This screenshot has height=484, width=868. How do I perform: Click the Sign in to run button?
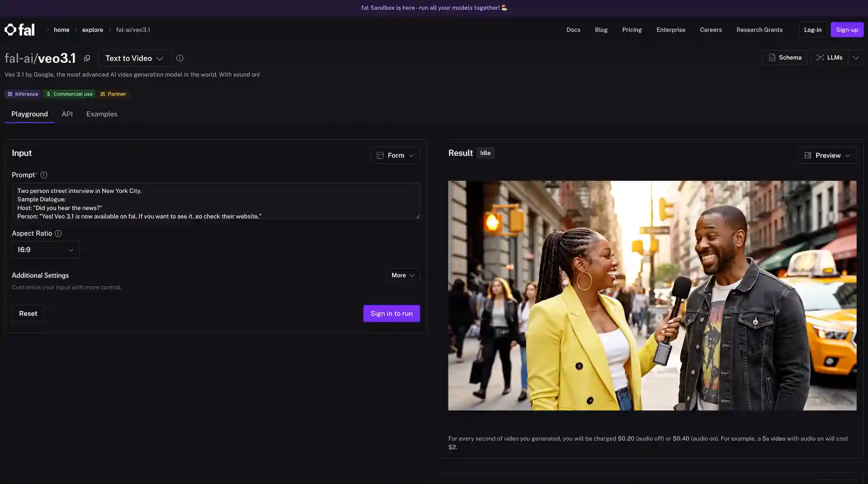click(391, 314)
